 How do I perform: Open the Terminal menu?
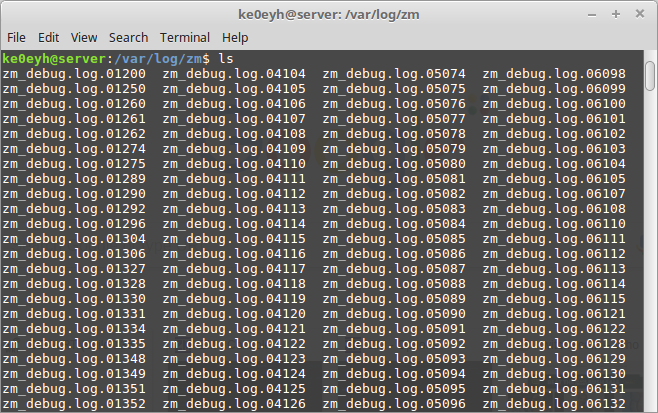tap(185, 38)
